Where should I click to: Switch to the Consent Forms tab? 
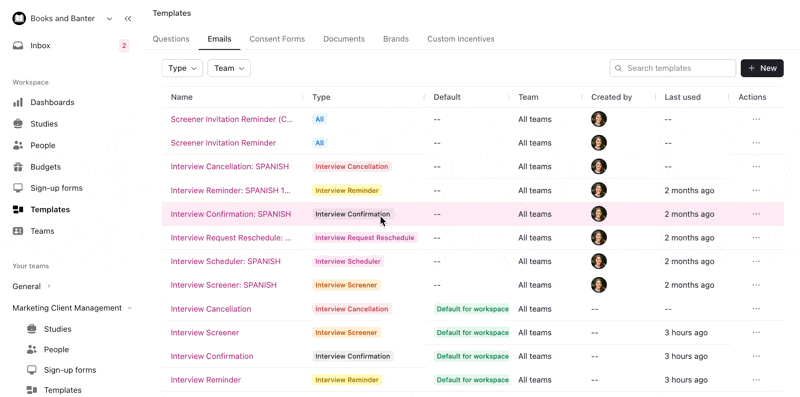(x=277, y=39)
